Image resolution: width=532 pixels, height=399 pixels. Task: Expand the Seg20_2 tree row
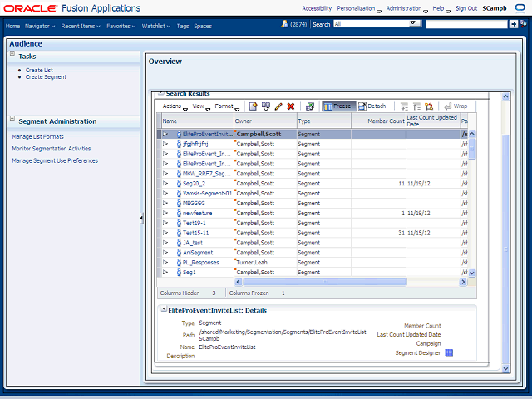[165, 183]
